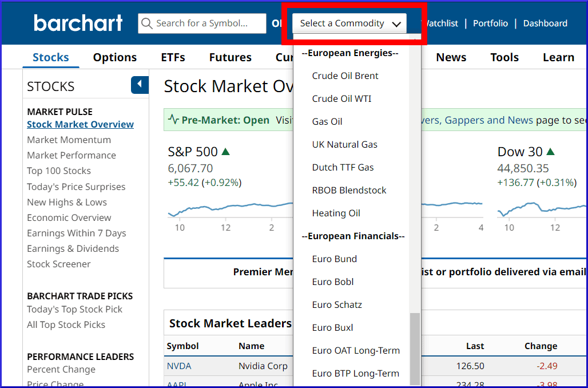
Task: Open the Select a Commodity dropdown
Action: point(349,23)
